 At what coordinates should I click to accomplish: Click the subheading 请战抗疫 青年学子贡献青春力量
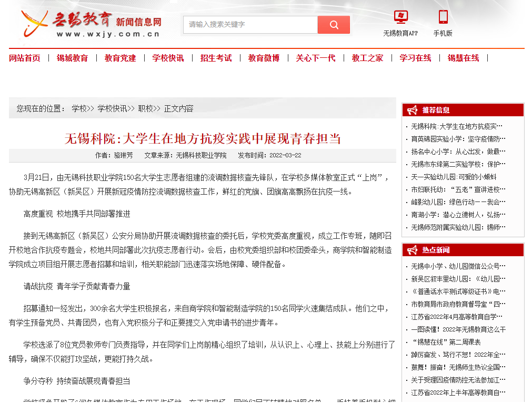pyautogui.click(x=77, y=286)
